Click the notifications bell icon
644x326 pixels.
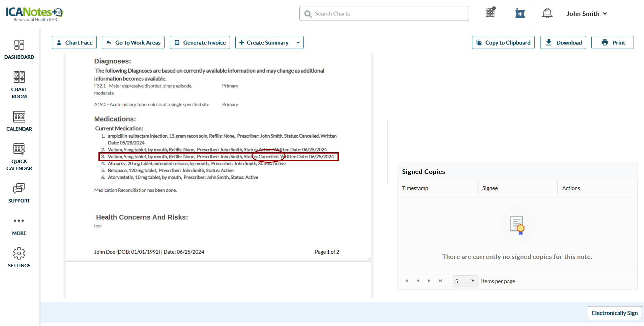pos(547,13)
